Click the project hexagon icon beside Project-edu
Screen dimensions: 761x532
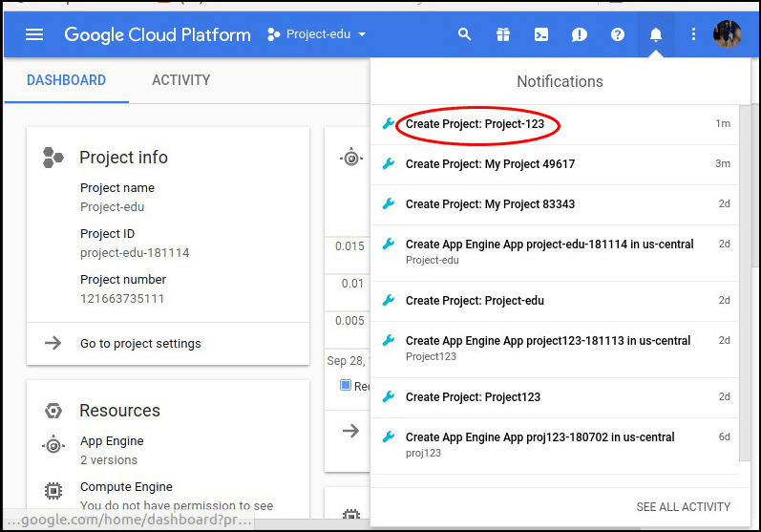click(273, 34)
